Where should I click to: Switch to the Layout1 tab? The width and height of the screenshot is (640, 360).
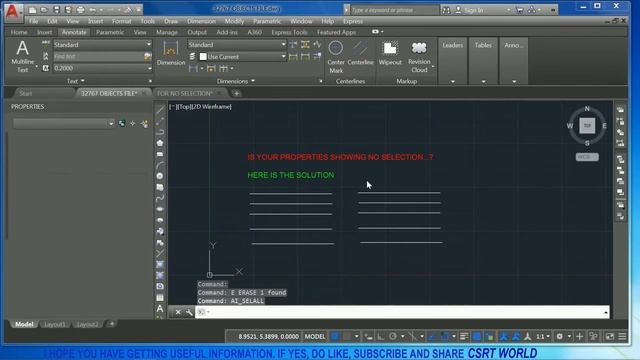55,324
